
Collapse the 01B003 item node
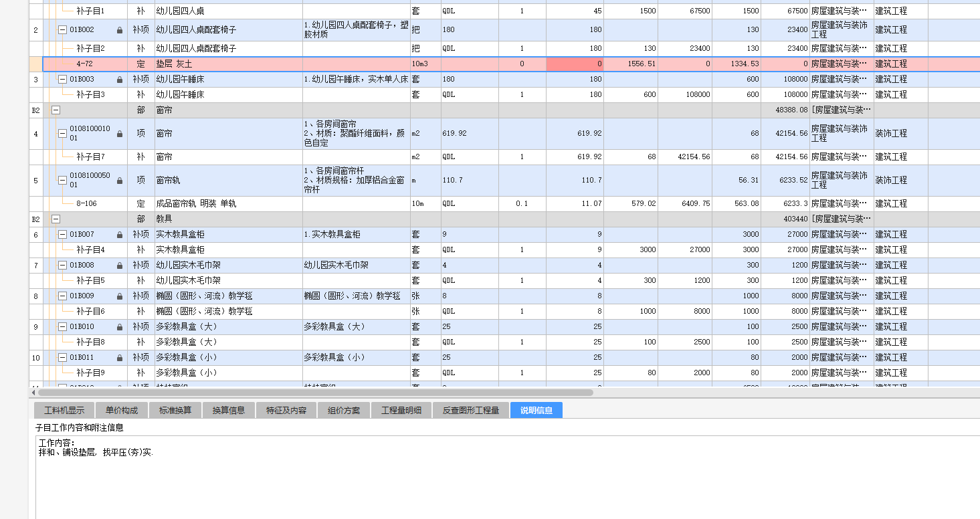[62, 80]
